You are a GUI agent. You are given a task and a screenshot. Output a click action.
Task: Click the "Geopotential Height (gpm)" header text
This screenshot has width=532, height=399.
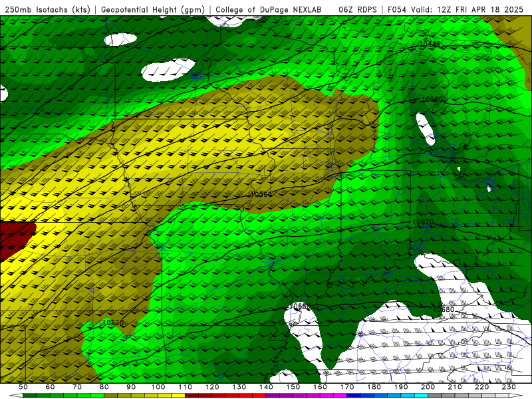point(153,9)
